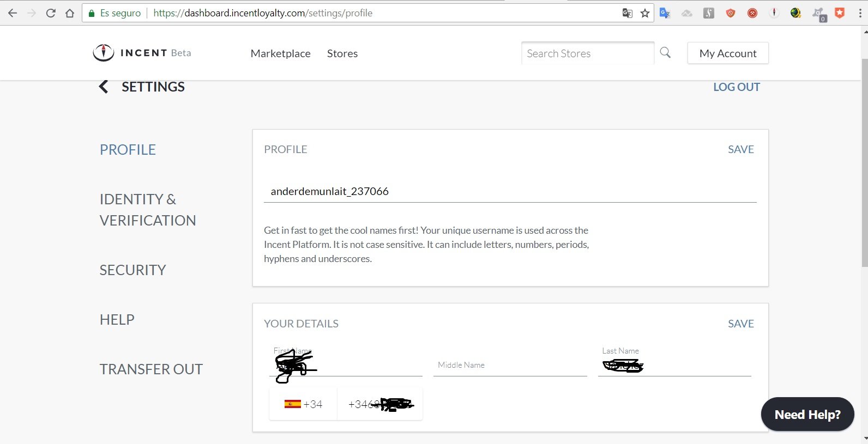The height and width of the screenshot is (444, 868).
Task: Click the Beta label beside Incent
Action: click(181, 53)
